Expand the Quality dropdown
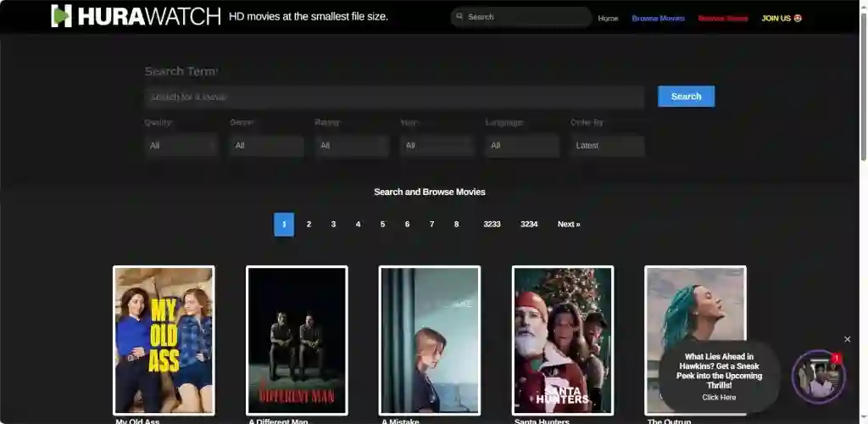 click(181, 146)
